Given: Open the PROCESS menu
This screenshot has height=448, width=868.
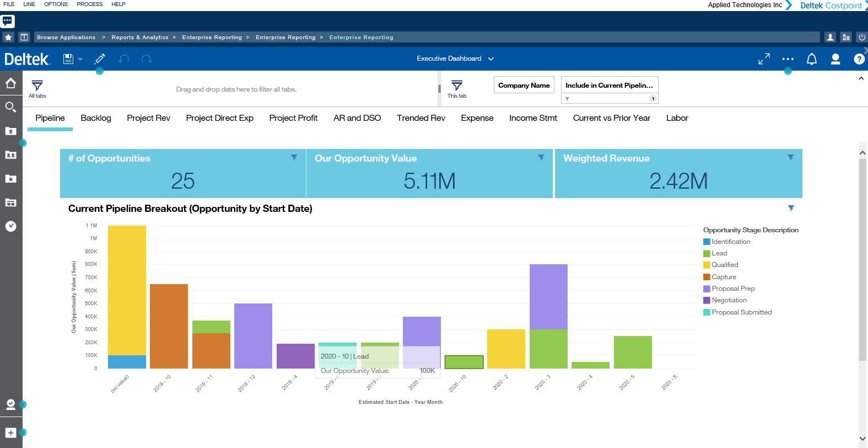Looking at the screenshot, I should click(89, 4).
